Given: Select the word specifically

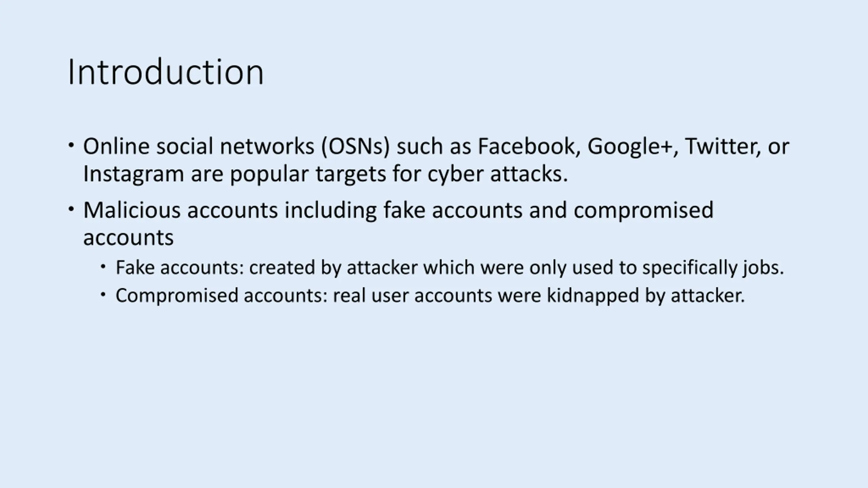Looking at the screenshot, I should click(690, 268).
